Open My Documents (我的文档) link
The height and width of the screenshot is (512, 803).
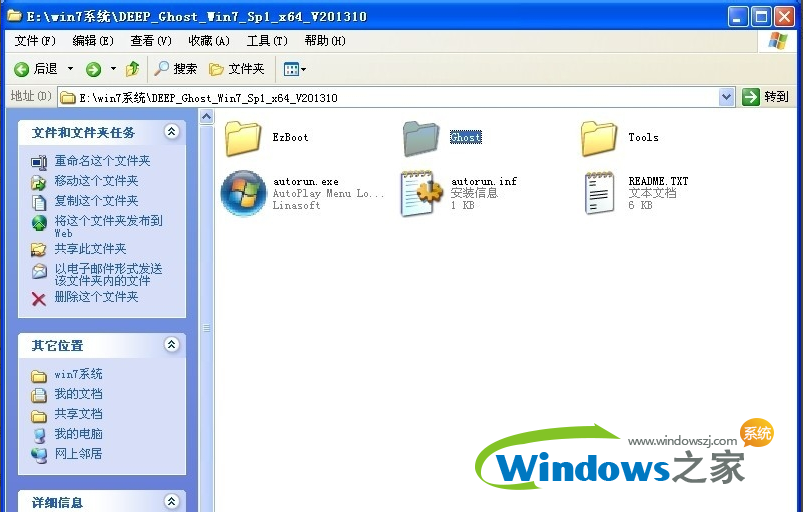pos(78,394)
